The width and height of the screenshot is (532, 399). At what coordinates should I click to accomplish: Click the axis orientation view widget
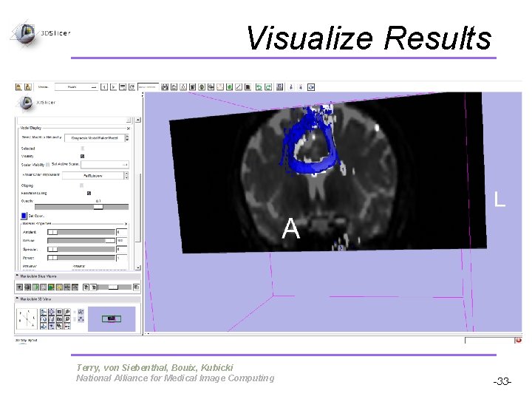[27, 318]
